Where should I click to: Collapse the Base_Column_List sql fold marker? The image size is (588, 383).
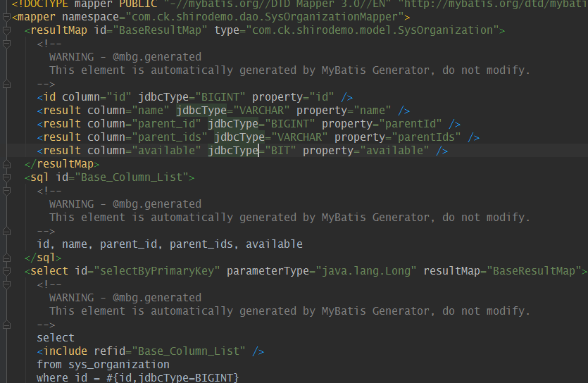click(6, 177)
